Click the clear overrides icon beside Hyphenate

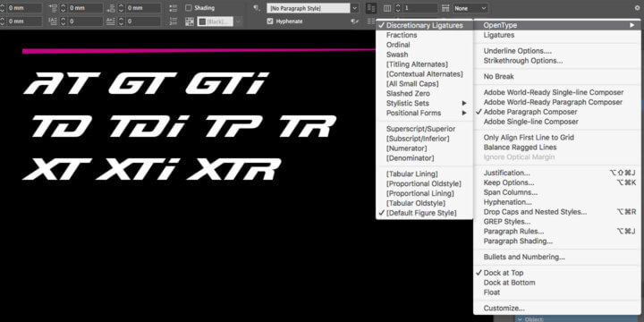point(355,21)
